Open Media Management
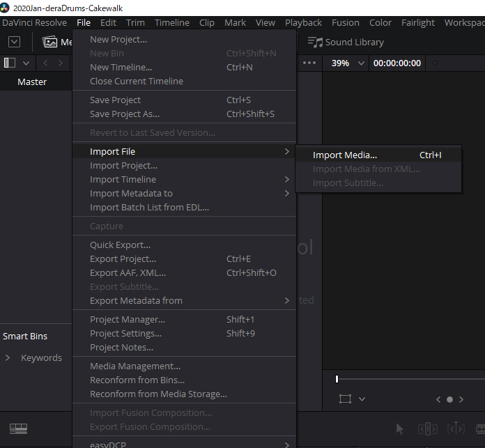The image size is (485, 448). click(x=185, y=366)
